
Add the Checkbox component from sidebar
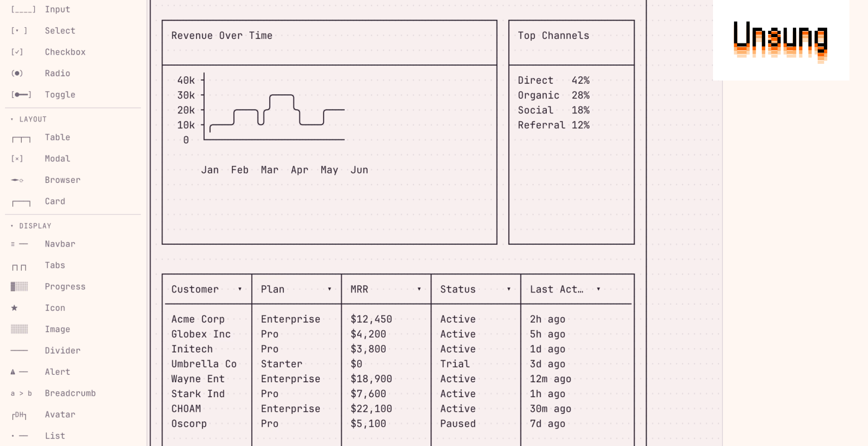48,52
